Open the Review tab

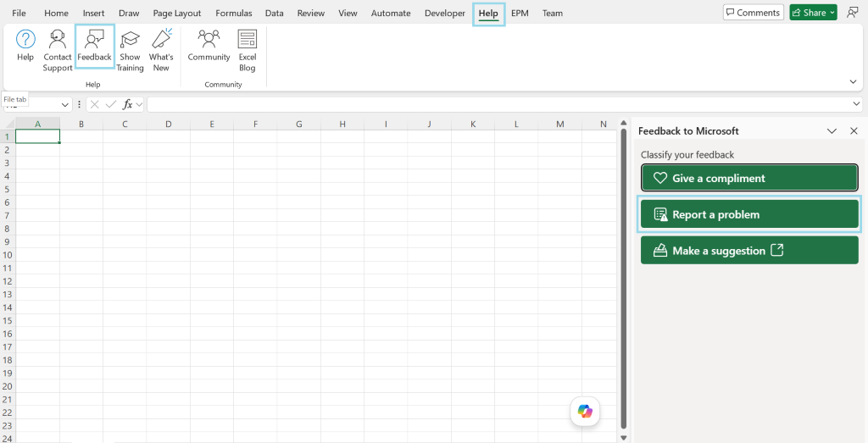click(x=310, y=13)
